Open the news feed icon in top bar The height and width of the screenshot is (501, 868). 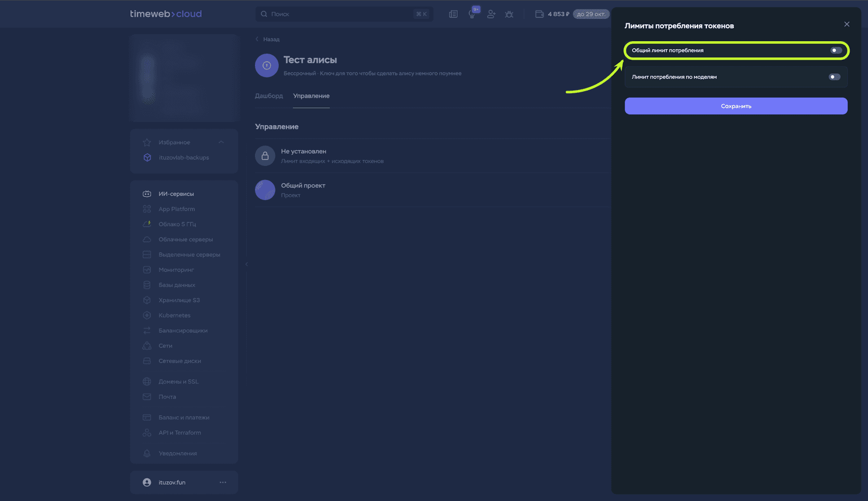coord(454,14)
